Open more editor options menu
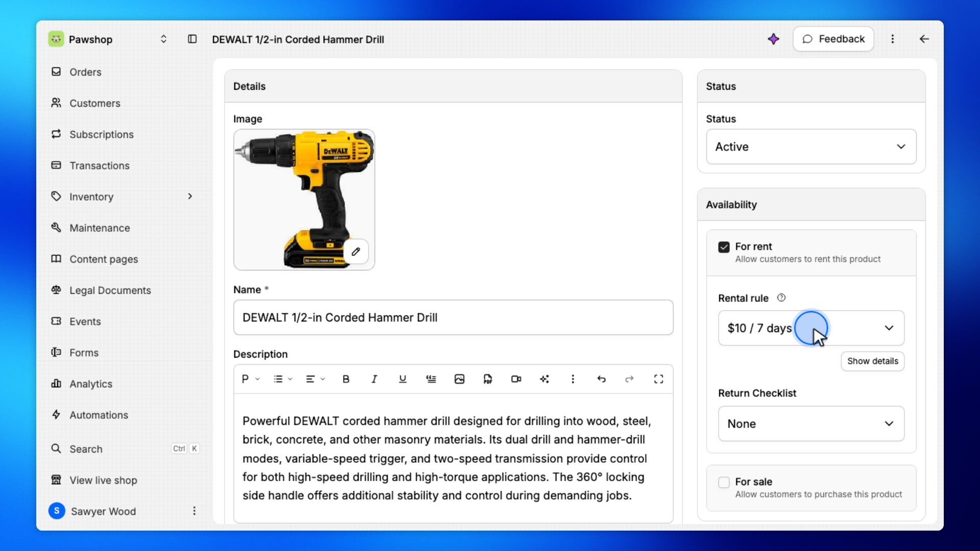This screenshot has height=551, width=980. [573, 379]
